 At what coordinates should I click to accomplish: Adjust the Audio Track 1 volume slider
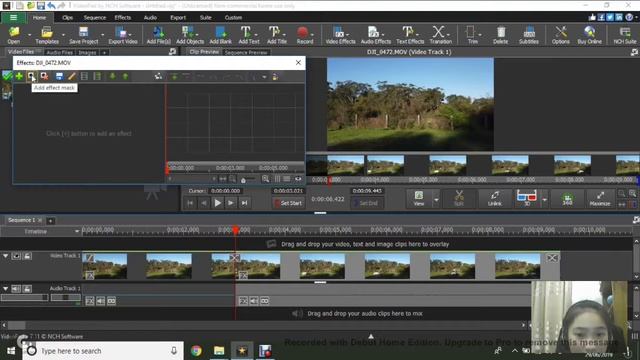tap(24, 298)
